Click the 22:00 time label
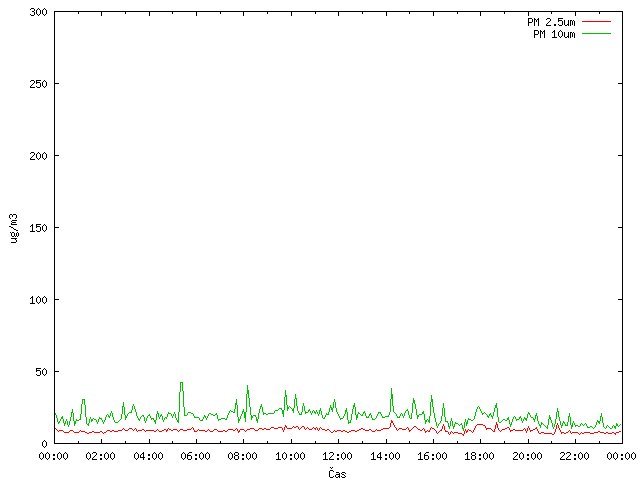This screenshot has width=640, height=480. (x=574, y=456)
